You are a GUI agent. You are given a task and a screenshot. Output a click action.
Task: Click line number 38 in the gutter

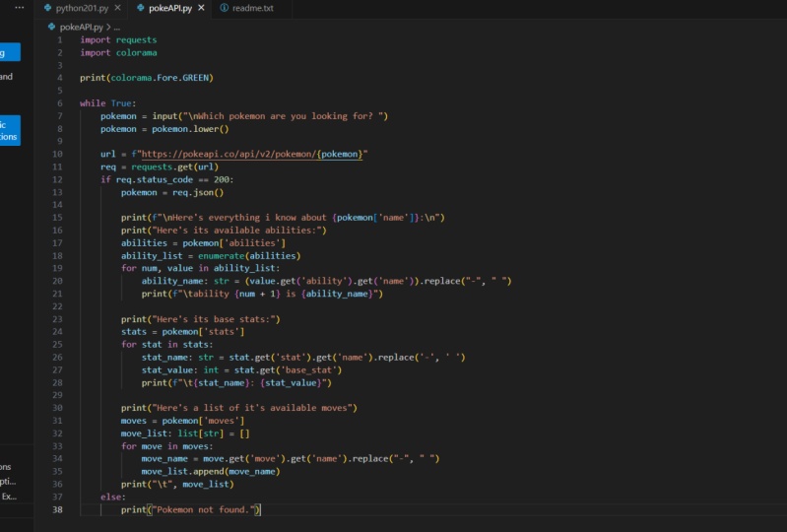(58, 510)
